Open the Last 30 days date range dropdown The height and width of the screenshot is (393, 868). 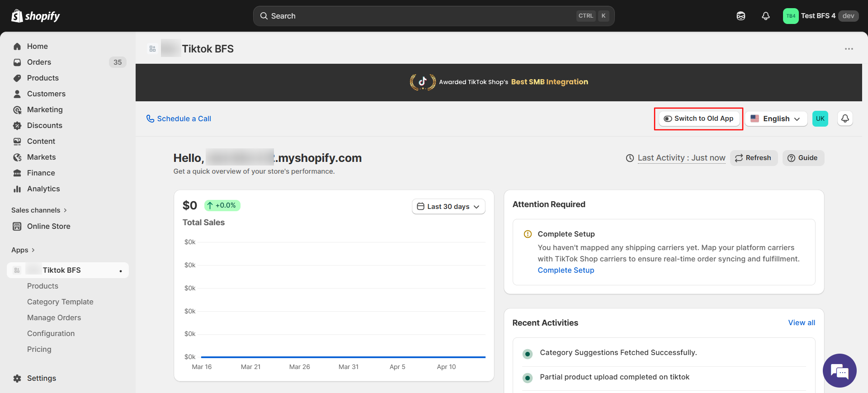pyautogui.click(x=448, y=207)
